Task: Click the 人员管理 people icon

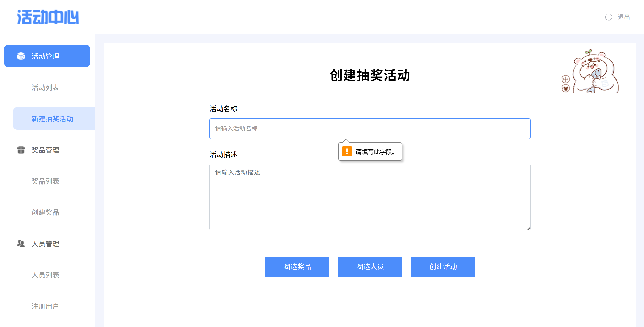Action: (x=21, y=243)
